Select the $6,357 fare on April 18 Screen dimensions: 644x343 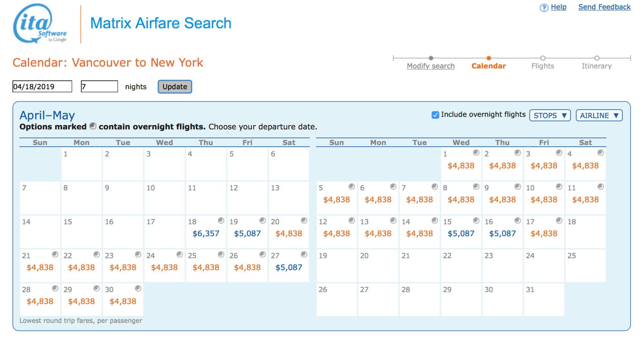(x=206, y=234)
